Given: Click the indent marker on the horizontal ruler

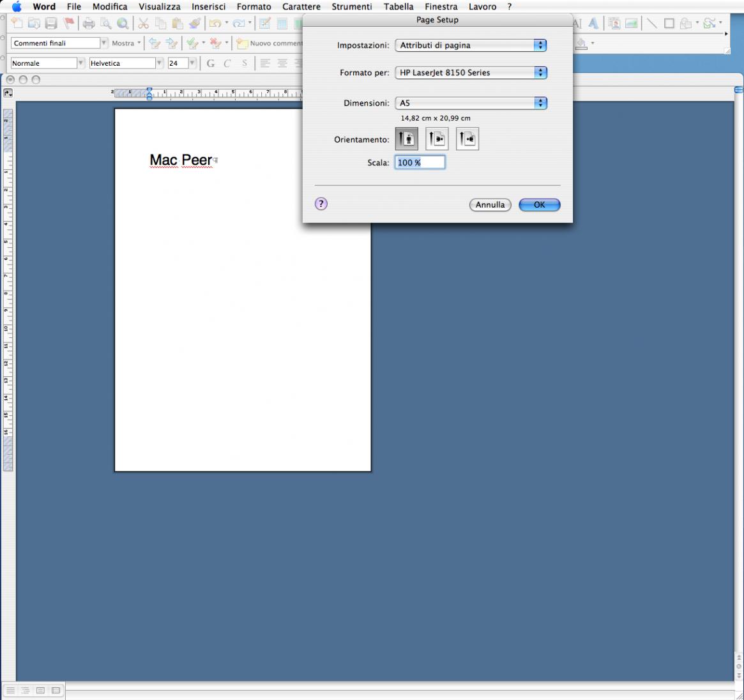Looking at the screenshot, I should (x=149, y=93).
